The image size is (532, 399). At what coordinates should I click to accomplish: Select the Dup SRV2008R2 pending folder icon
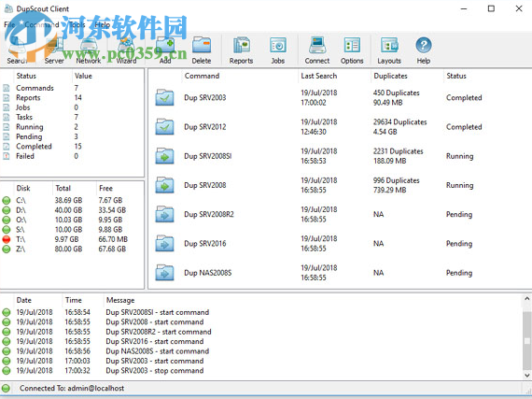click(164, 215)
